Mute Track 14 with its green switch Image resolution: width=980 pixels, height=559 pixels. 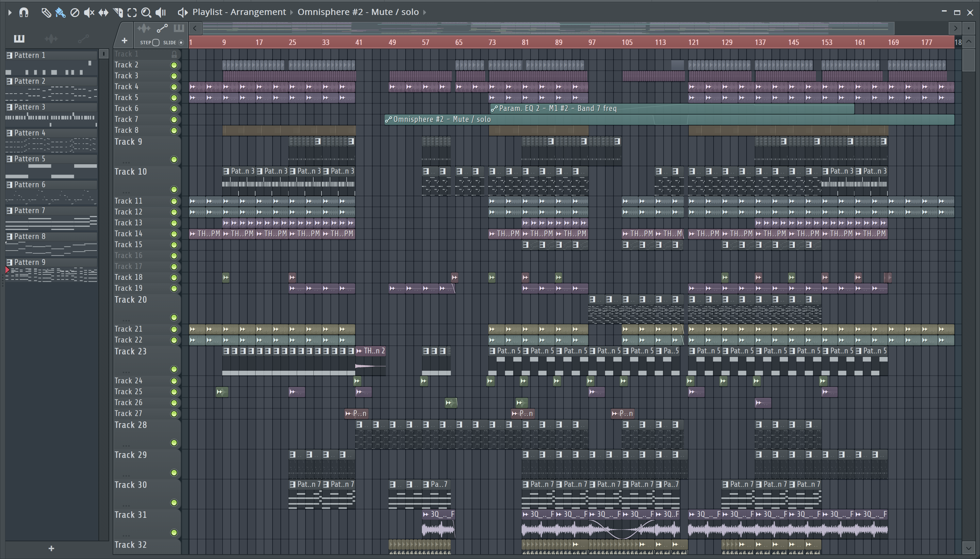174,234
